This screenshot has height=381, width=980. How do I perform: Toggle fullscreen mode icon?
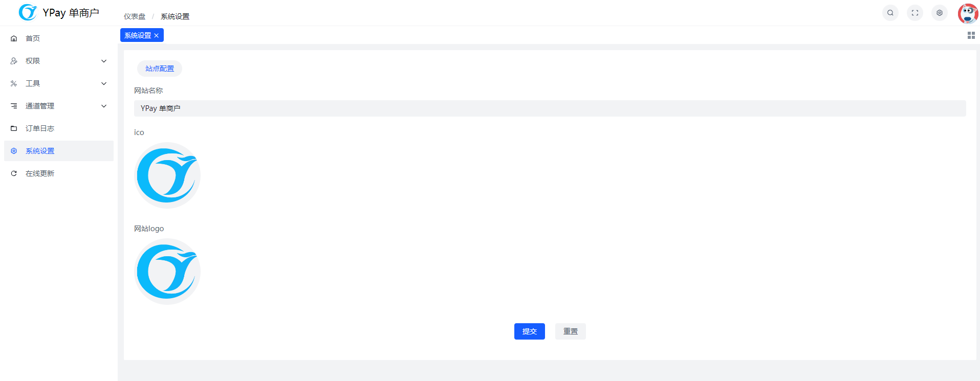coord(915,13)
